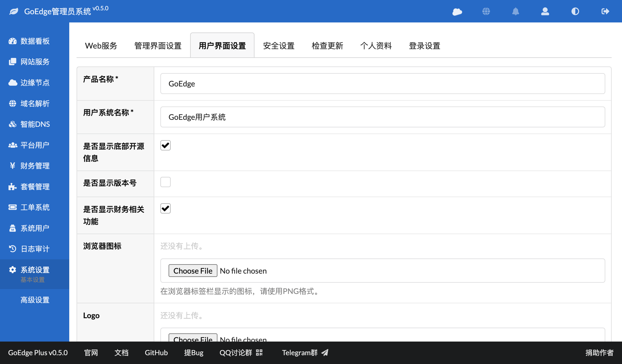Screen dimensions: 622x364
Task: Click the 边缘节点 cloud icon
Action: 12,83
